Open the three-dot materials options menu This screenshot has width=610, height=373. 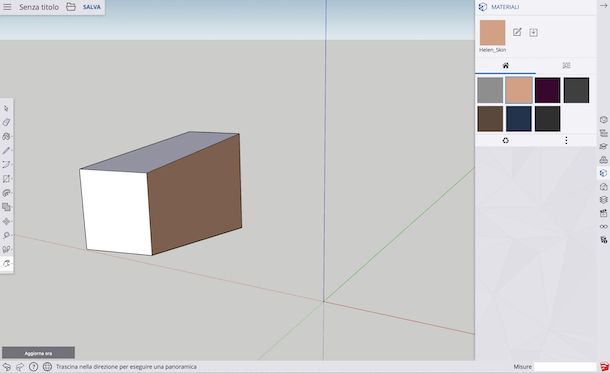pos(566,140)
